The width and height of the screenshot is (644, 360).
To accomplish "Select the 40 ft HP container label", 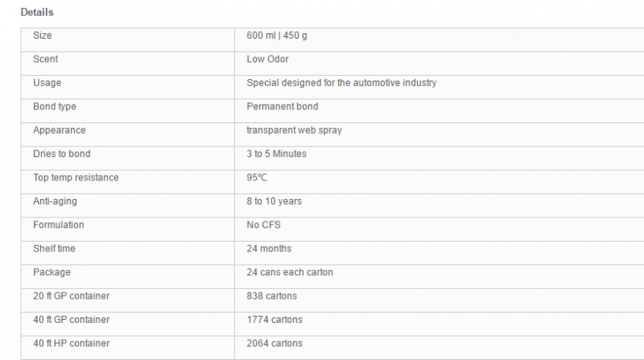I will (x=72, y=344).
